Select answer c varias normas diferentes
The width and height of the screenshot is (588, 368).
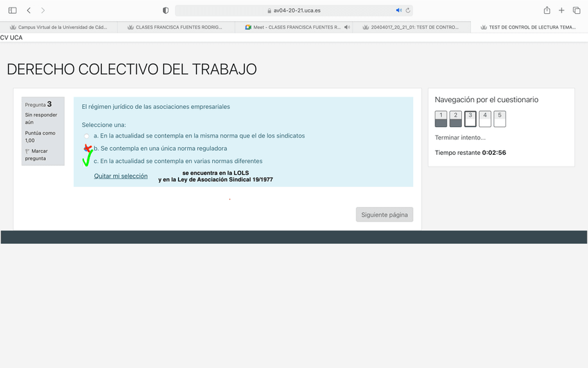click(86, 162)
